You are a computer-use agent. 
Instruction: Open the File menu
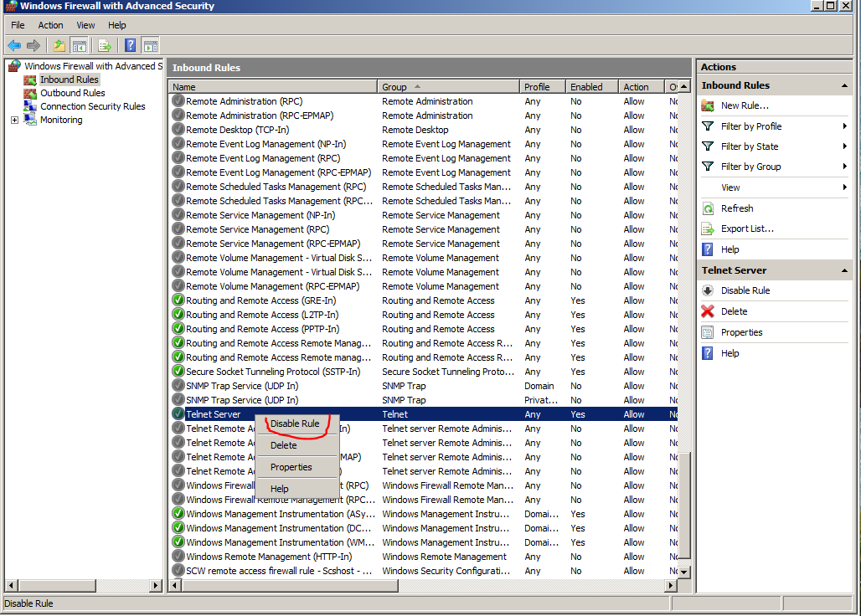coord(18,25)
